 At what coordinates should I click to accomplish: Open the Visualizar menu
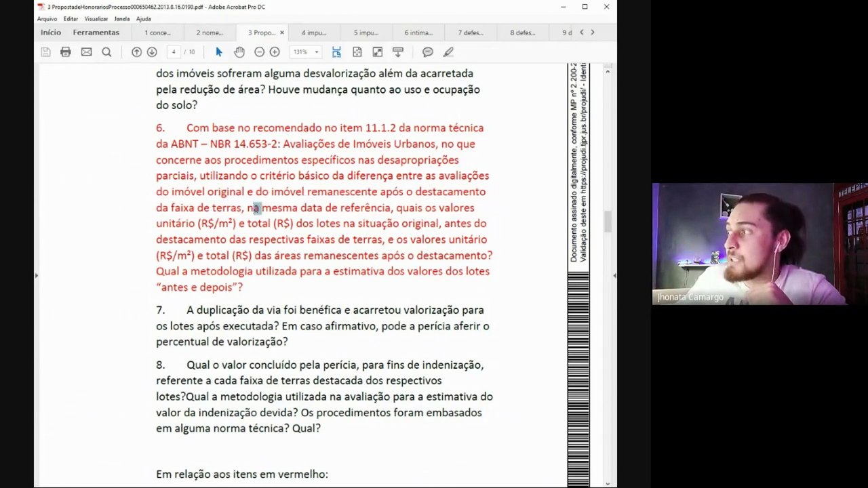click(96, 19)
